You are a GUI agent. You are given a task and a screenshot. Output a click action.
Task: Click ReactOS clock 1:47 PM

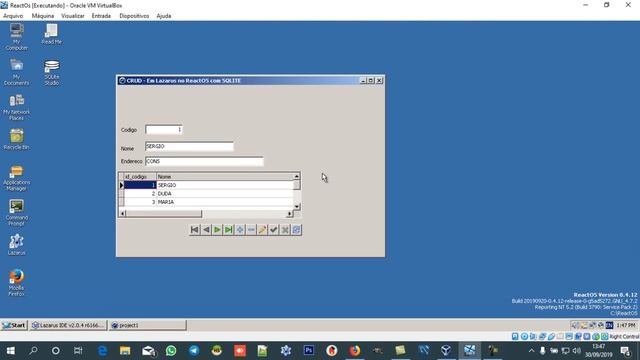pyautogui.click(x=626, y=325)
